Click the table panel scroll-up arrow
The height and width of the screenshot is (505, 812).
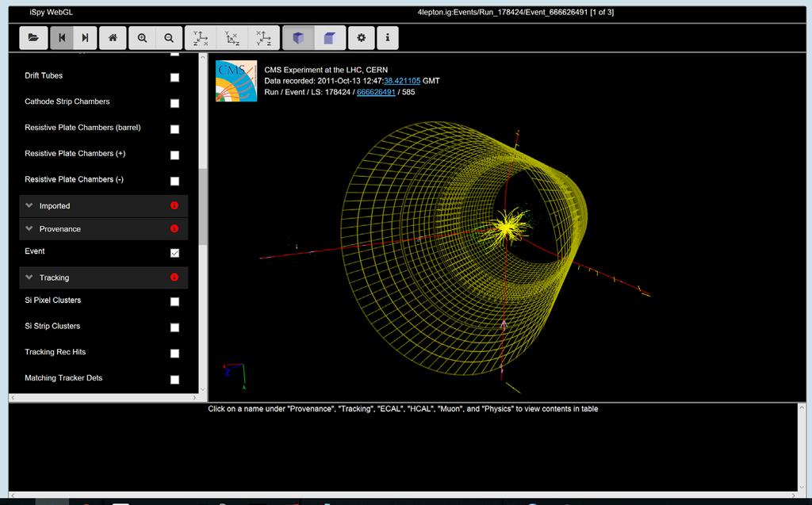802,407
